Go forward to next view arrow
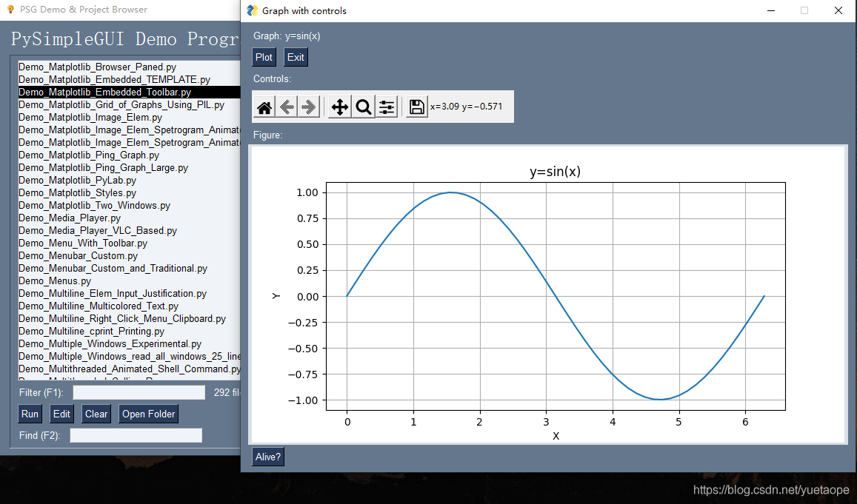Screen dimensions: 857x504 [x=308, y=107]
